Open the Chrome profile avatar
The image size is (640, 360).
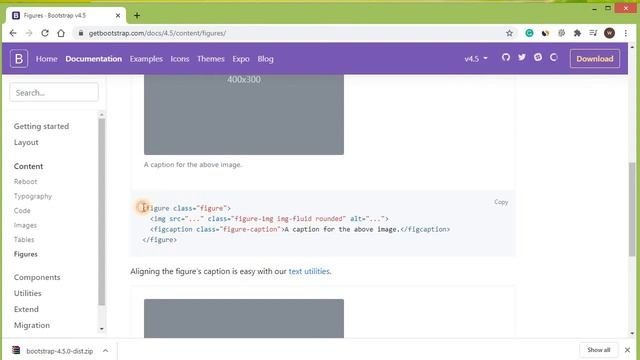[609, 33]
